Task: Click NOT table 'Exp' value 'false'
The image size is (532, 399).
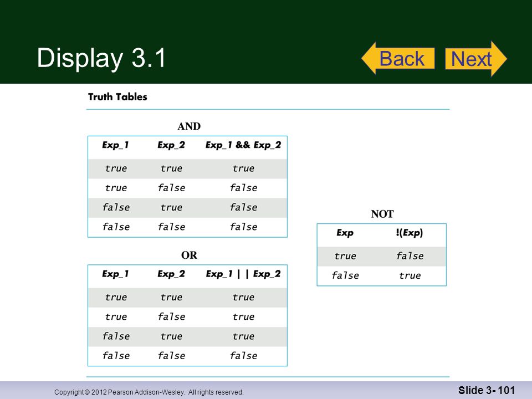Action: coord(345,275)
